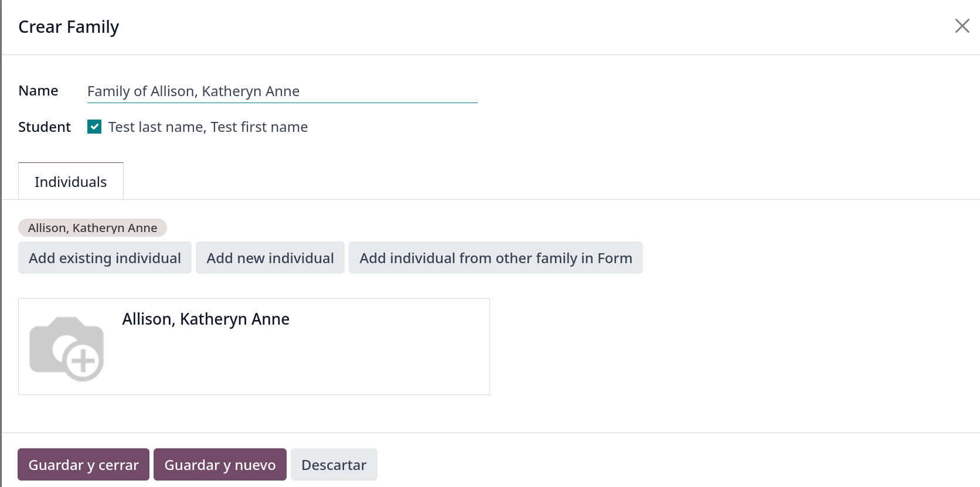This screenshot has height=487, width=980.
Task: Open the Allison, Katheryn Anne card name heading
Action: coord(206,319)
